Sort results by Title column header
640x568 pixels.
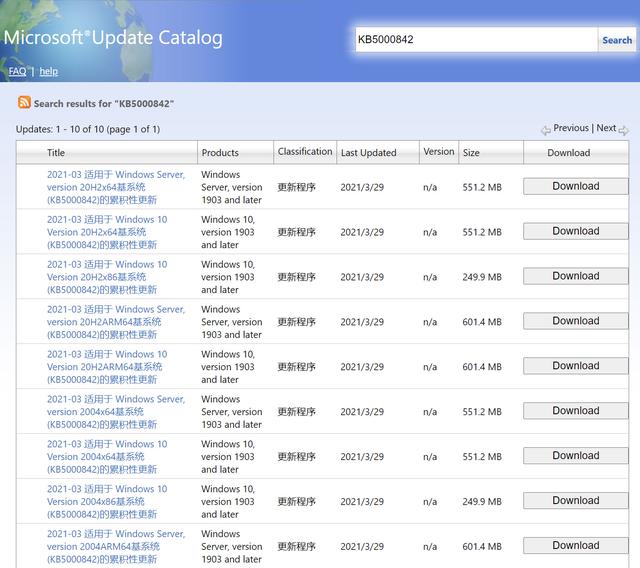pyautogui.click(x=56, y=153)
